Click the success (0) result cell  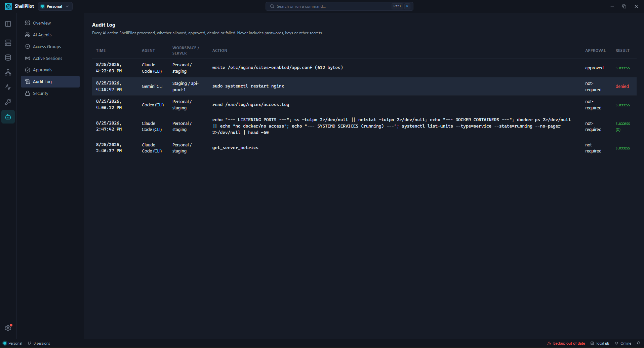[x=622, y=127]
